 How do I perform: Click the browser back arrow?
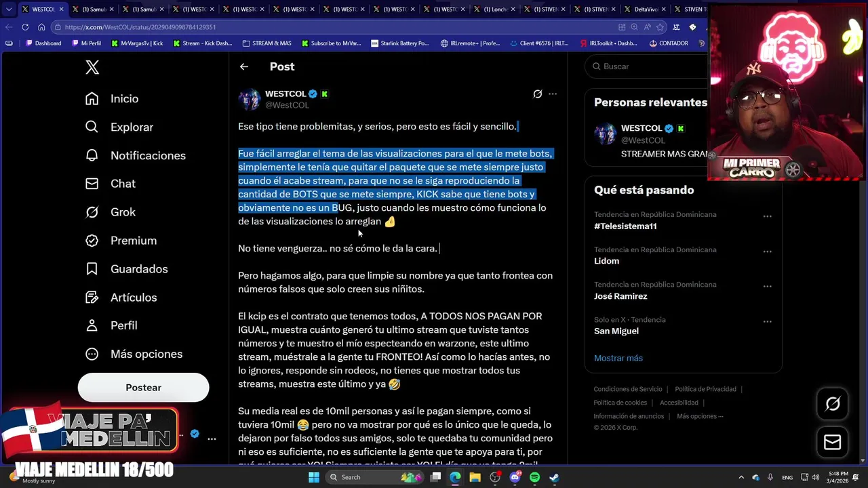click(x=9, y=27)
